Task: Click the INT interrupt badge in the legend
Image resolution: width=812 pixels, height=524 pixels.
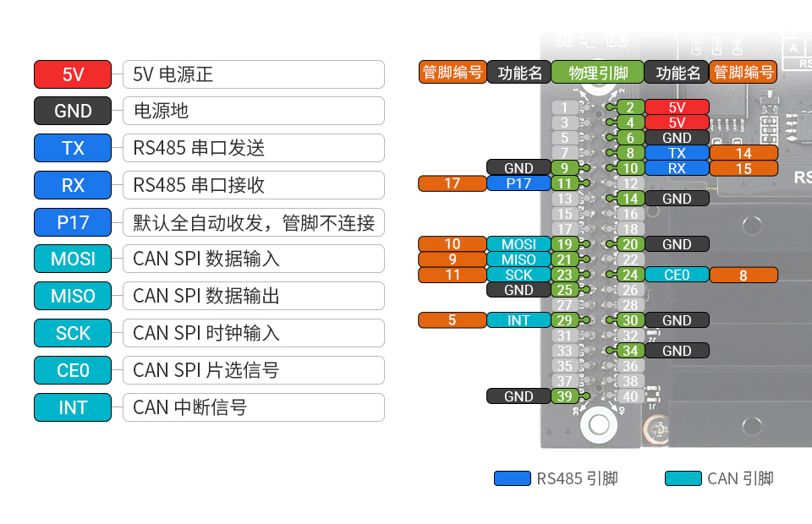Action: tap(72, 407)
